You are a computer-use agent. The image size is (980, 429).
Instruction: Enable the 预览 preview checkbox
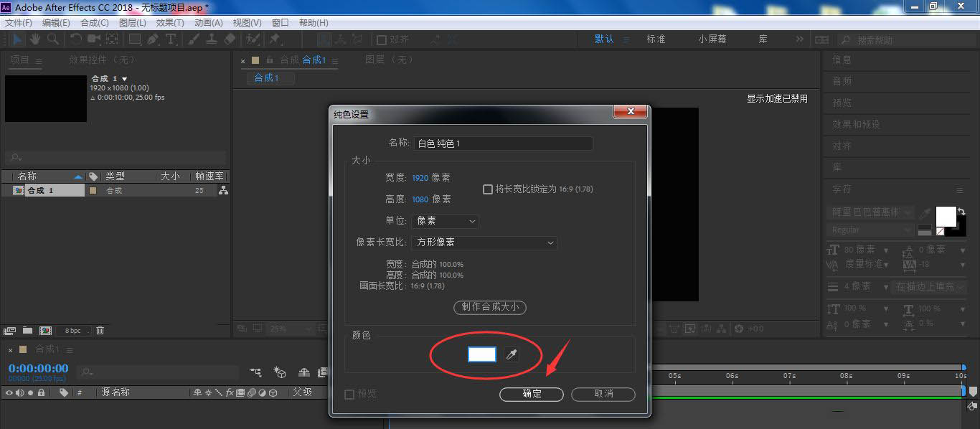[349, 394]
